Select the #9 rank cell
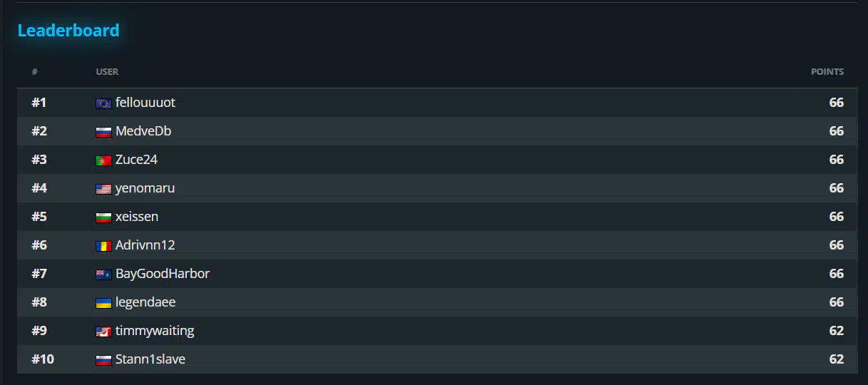This screenshot has height=385, width=868. pos(39,331)
